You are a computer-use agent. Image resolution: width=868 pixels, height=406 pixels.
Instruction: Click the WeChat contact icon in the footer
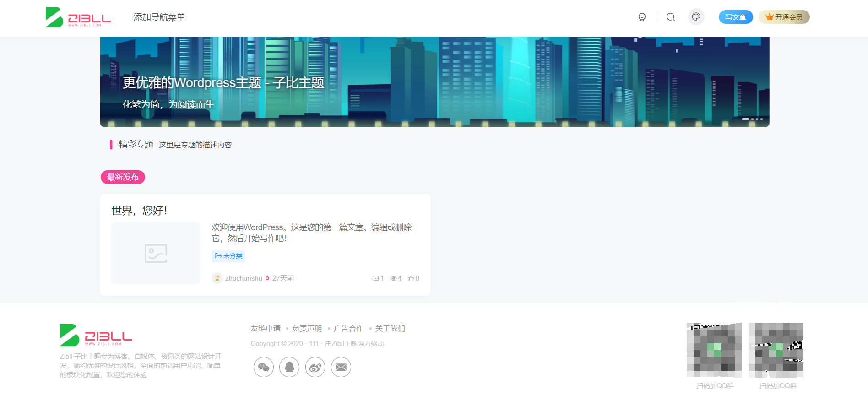(x=264, y=367)
